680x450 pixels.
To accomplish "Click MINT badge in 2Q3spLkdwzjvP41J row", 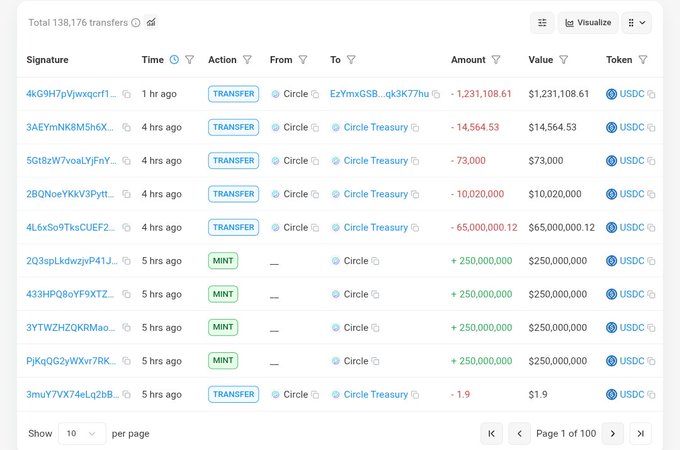I will pyautogui.click(x=223, y=261).
